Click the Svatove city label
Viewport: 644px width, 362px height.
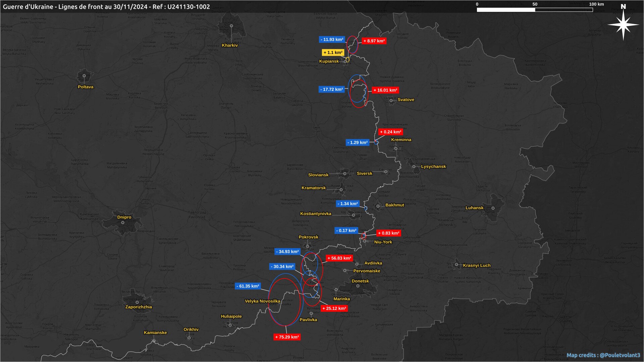(x=406, y=100)
